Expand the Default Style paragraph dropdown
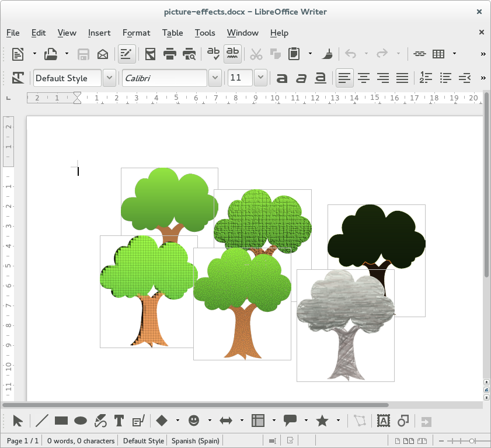Image resolution: width=491 pixels, height=448 pixels. 109,78
